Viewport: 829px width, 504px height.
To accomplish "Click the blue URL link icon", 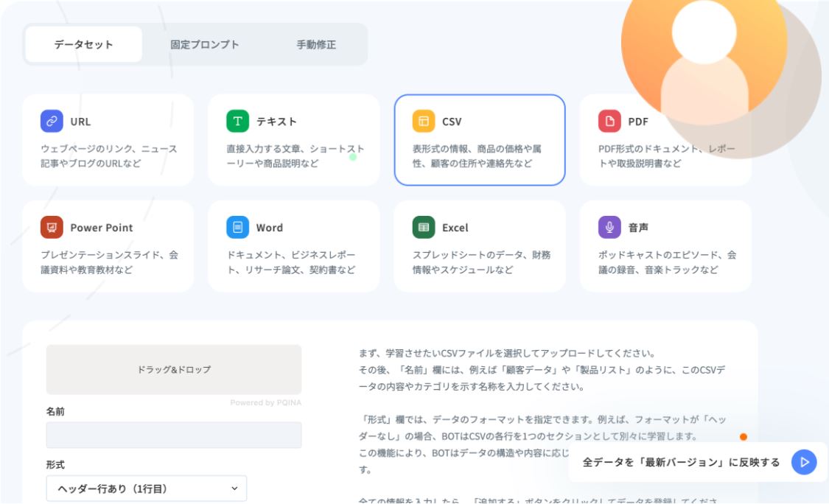I will click(x=52, y=122).
